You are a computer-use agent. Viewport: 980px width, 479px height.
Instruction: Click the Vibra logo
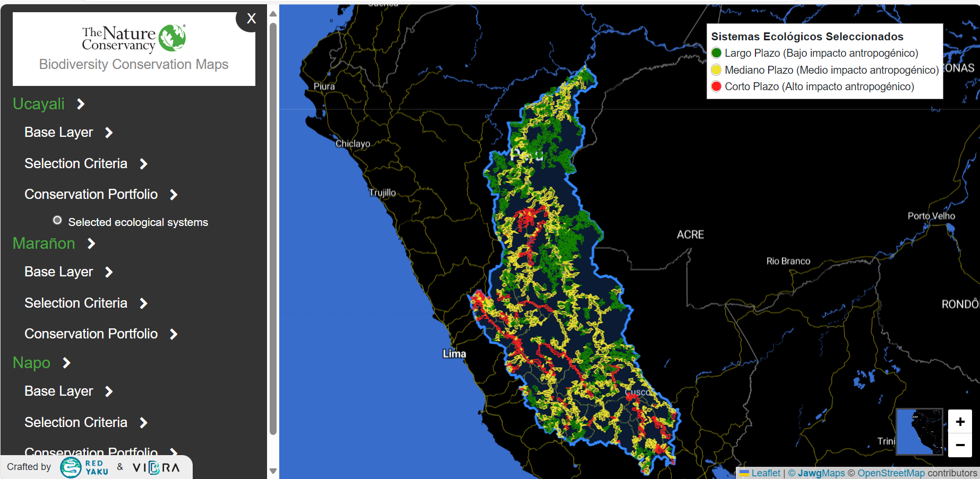pyautogui.click(x=156, y=467)
